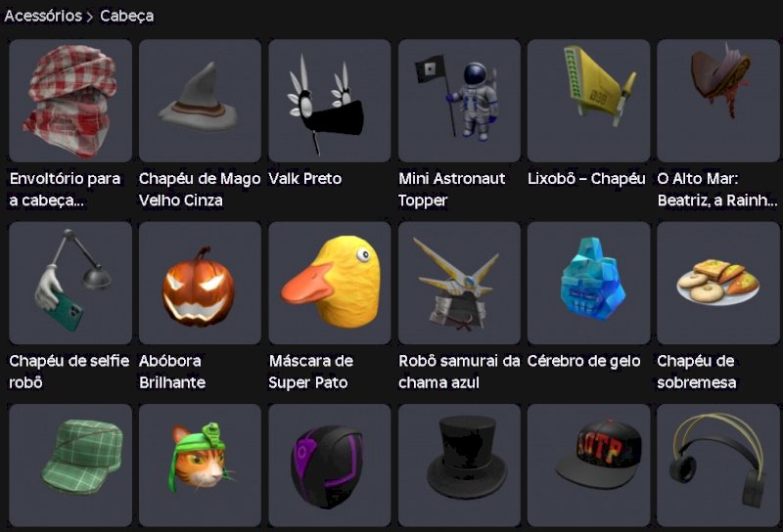Choose the yellow Lixobô hat item
Viewport: 783px width, 532px height.
click(x=589, y=101)
